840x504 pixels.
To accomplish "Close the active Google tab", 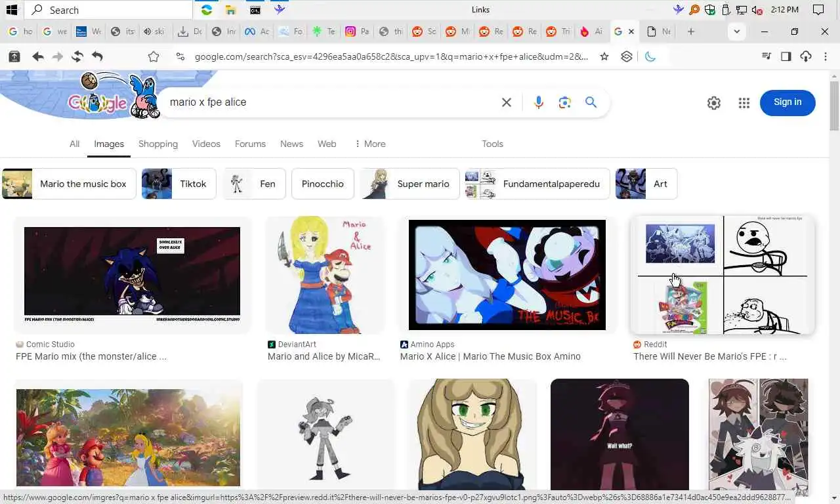I will coord(631,31).
